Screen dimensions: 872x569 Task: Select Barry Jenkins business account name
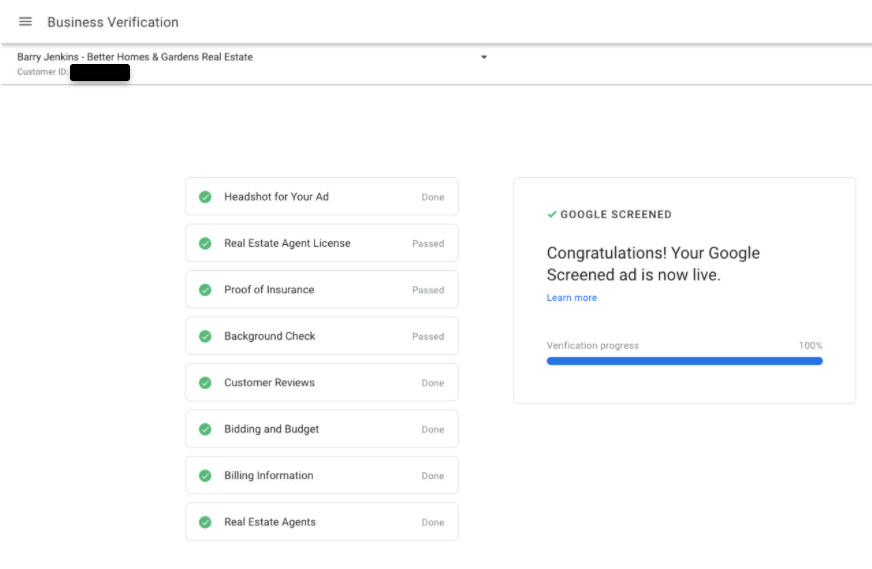coord(135,57)
